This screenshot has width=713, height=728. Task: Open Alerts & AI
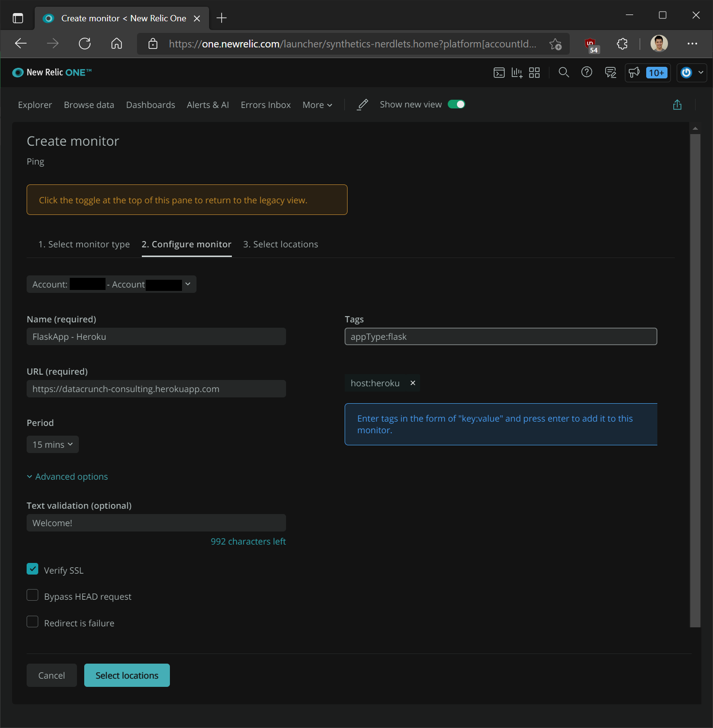[208, 105]
